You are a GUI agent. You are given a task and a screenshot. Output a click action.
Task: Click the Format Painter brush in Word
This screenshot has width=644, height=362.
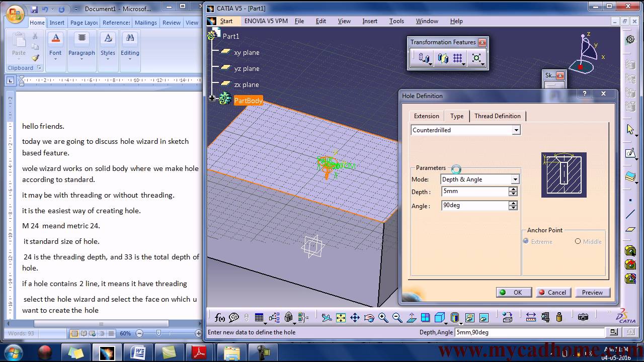(x=35, y=58)
